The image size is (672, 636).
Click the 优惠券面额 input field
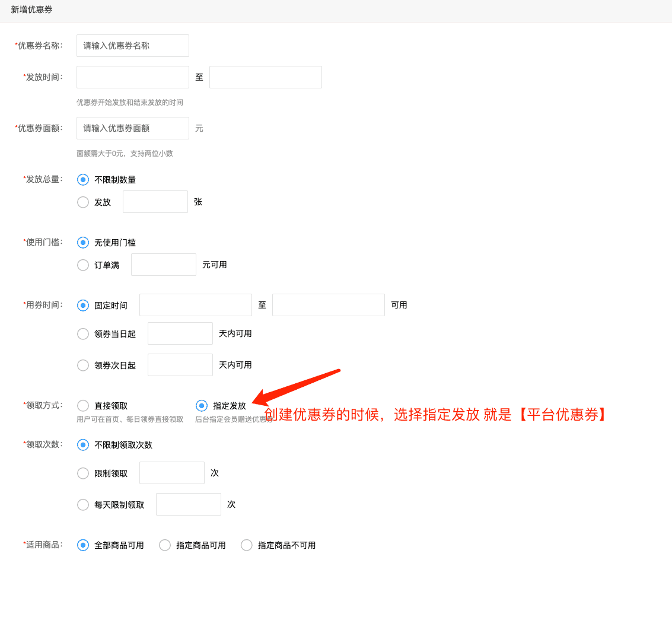pos(133,128)
